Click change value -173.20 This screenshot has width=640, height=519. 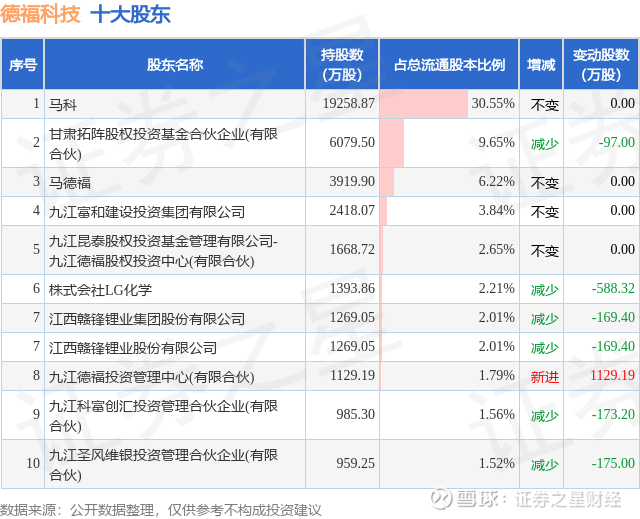pyautogui.click(x=613, y=415)
